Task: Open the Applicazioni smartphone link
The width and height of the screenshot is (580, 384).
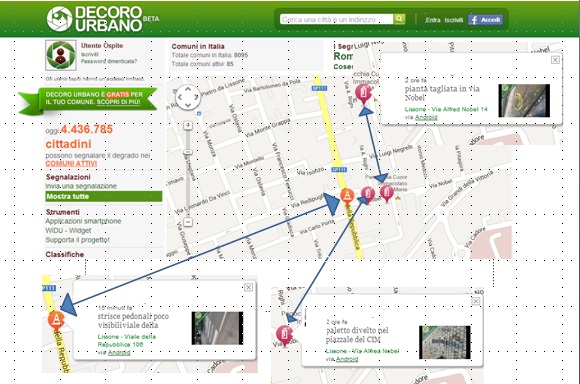Action: coord(83,221)
